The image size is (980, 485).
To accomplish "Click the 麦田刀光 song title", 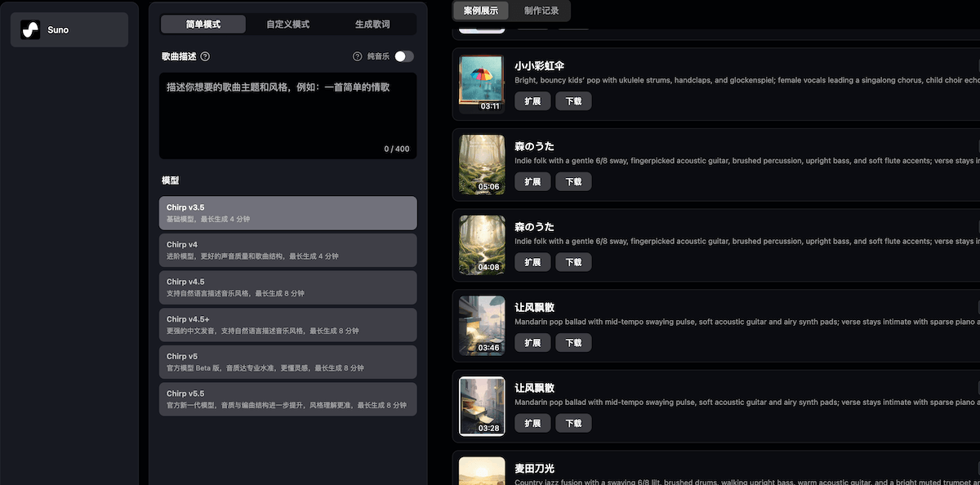I will (534, 469).
